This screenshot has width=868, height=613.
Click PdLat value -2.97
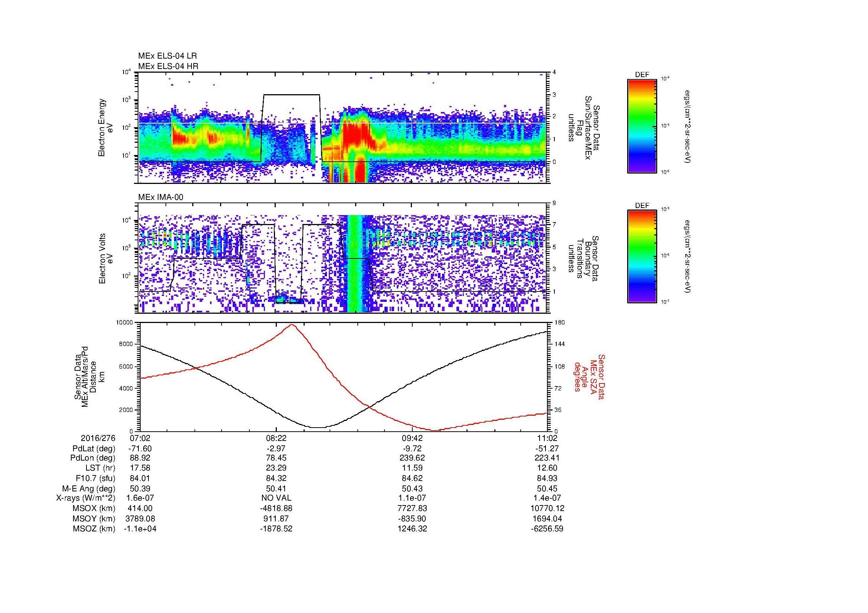pyautogui.click(x=276, y=449)
